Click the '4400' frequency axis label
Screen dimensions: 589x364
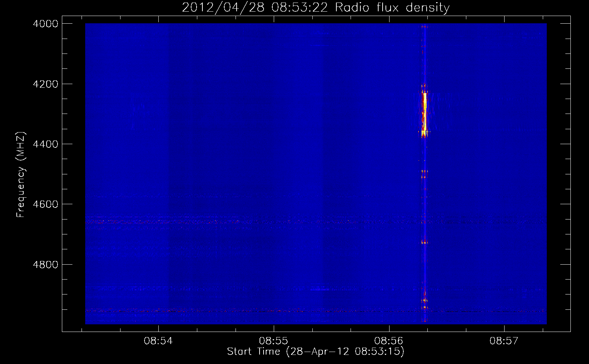(46, 144)
